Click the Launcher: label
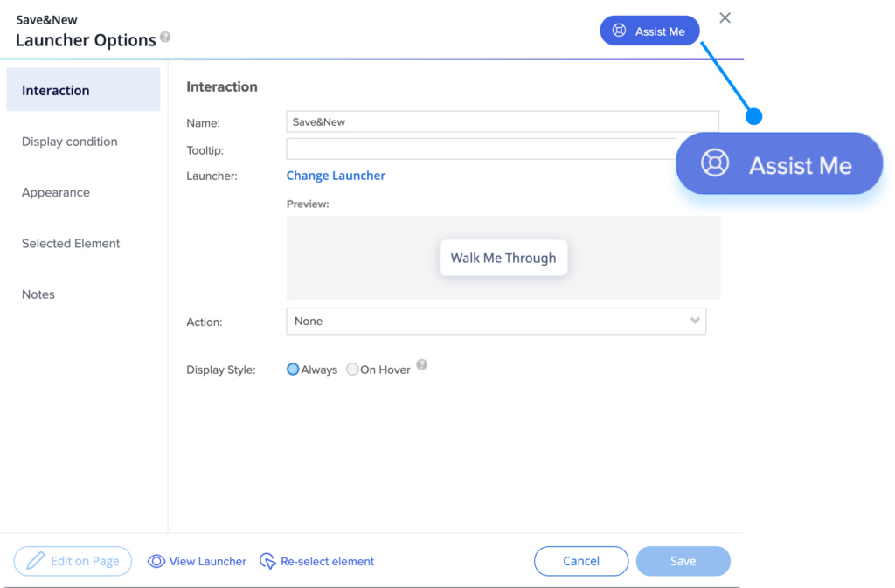Screen dimensions: 895x588 click(212, 176)
